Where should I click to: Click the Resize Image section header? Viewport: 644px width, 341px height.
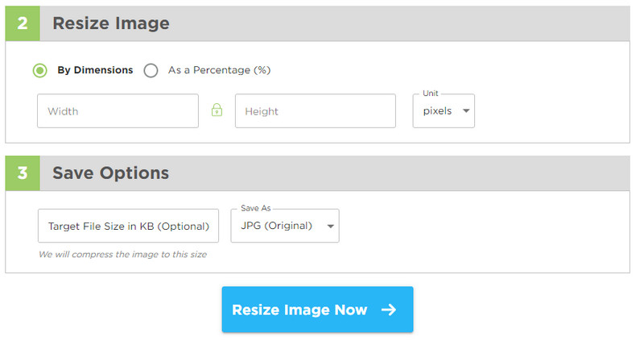pyautogui.click(x=317, y=23)
